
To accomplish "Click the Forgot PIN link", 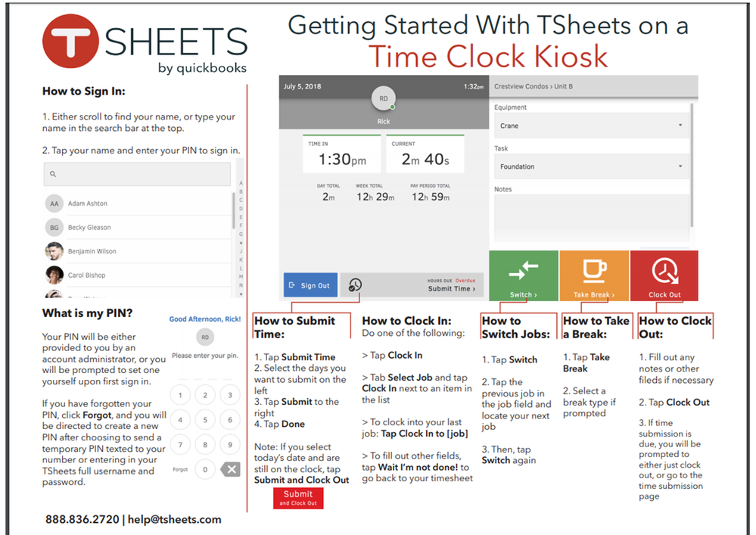I will point(180,469).
